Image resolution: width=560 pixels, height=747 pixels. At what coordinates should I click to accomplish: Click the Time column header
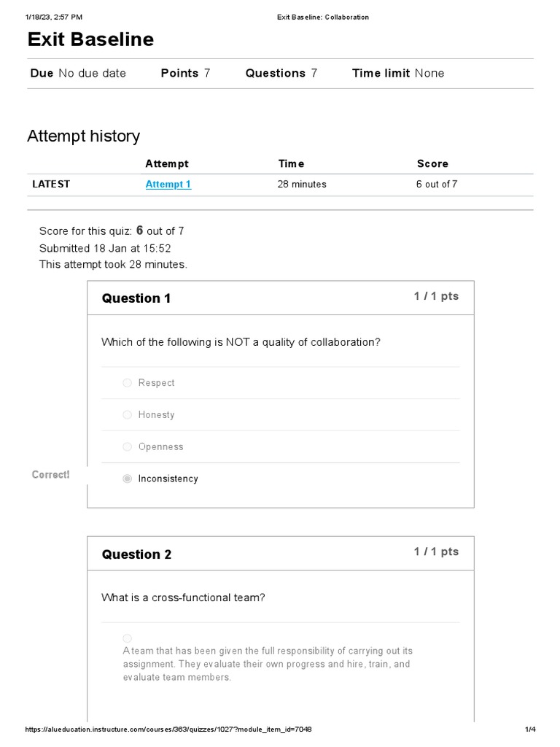coord(291,164)
